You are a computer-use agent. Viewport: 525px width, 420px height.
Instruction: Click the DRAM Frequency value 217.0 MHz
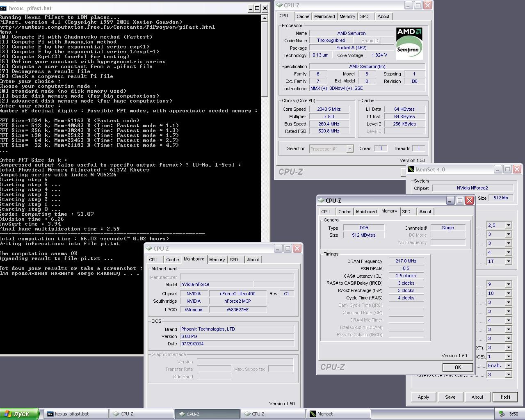pos(406,261)
